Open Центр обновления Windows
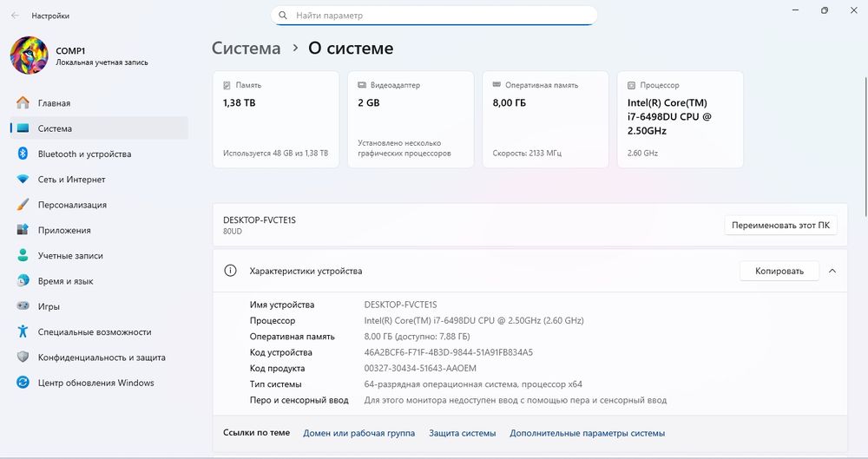 pyautogui.click(x=99, y=383)
